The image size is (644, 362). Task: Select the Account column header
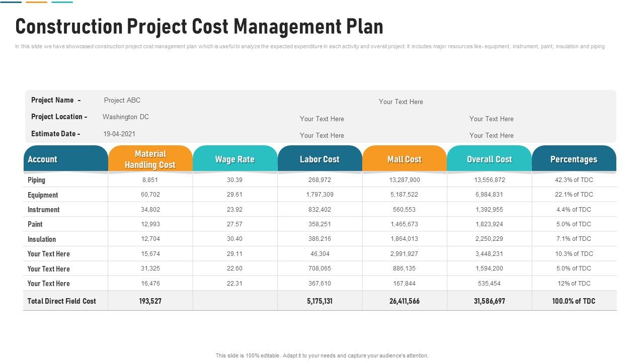(43, 159)
